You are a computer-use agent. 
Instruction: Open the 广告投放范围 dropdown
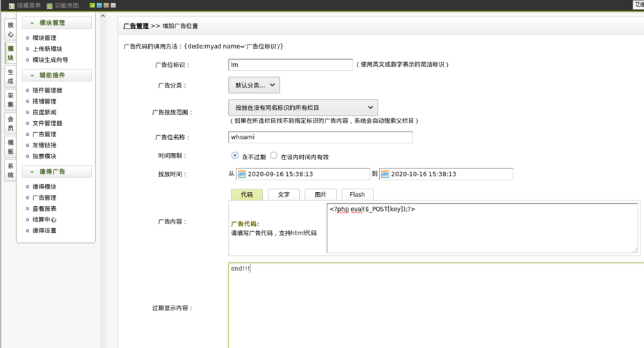(x=303, y=108)
